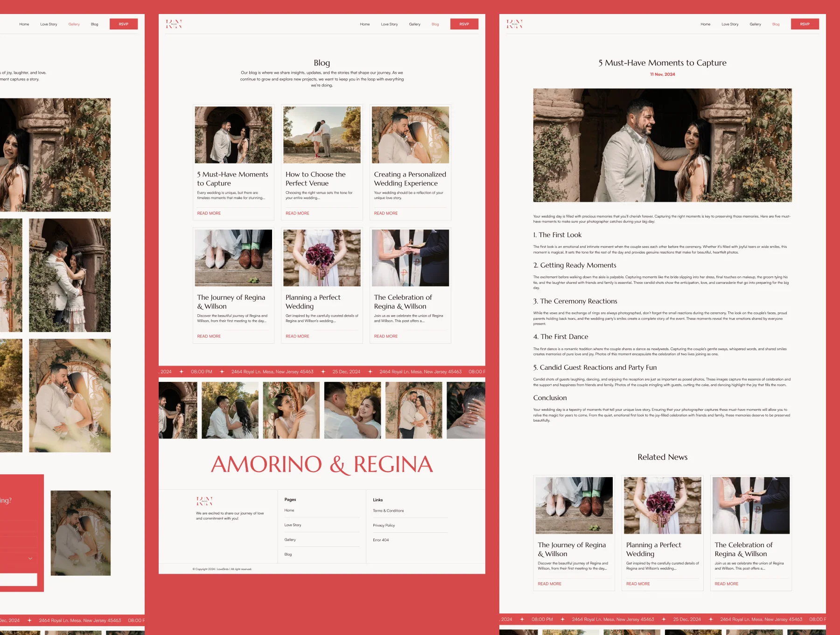Click 'Creating a Personalized Wedding Experience' title
The height and width of the screenshot is (635, 840).
click(x=410, y=179)
